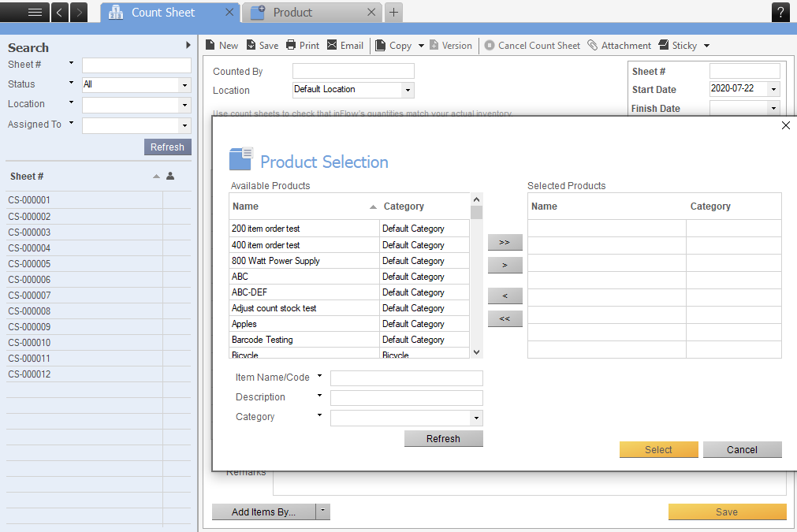The height and width of the screenshot is (532, 797).
Task: Open the Start Date picker dropdown
Action: point(773,90)
